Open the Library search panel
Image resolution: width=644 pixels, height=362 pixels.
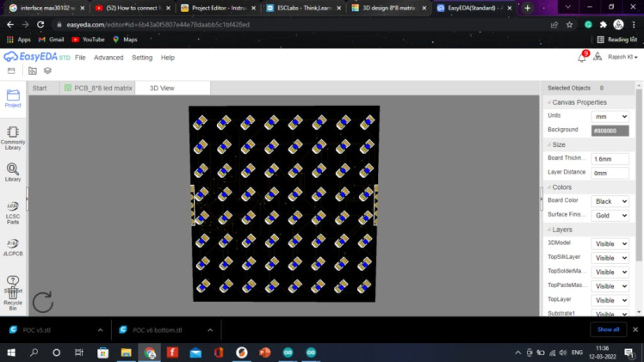click(13, 172)
